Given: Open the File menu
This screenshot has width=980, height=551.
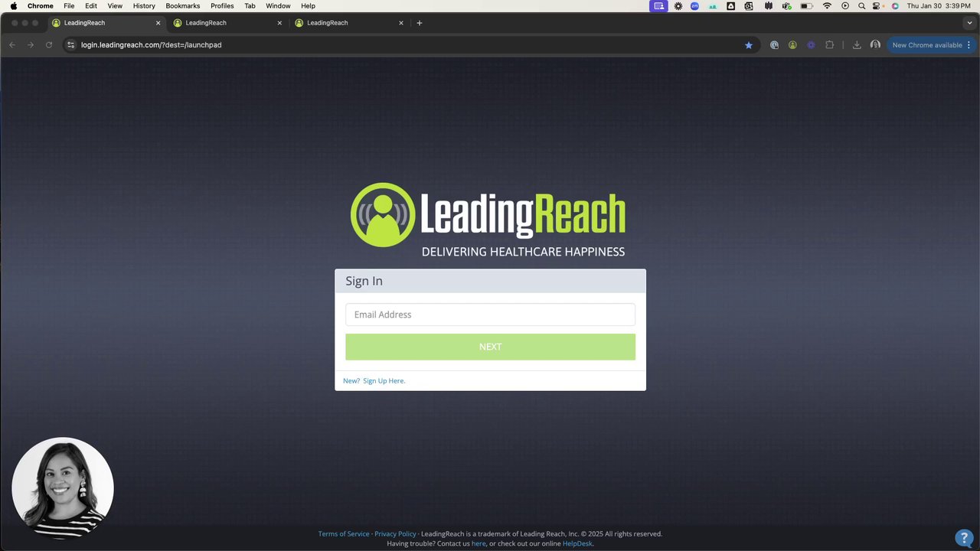Looking at the screenshot, I should click(x=69, y=6).
